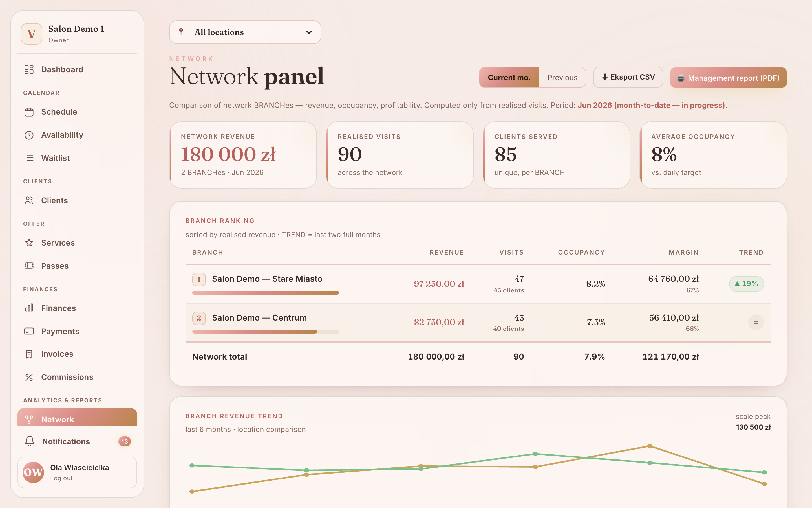
Task: Click the gold line peak point
Action: [650, 446]
